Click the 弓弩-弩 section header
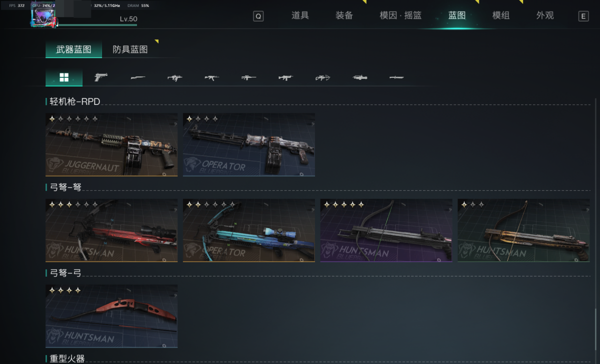 [x=65, y=187]
